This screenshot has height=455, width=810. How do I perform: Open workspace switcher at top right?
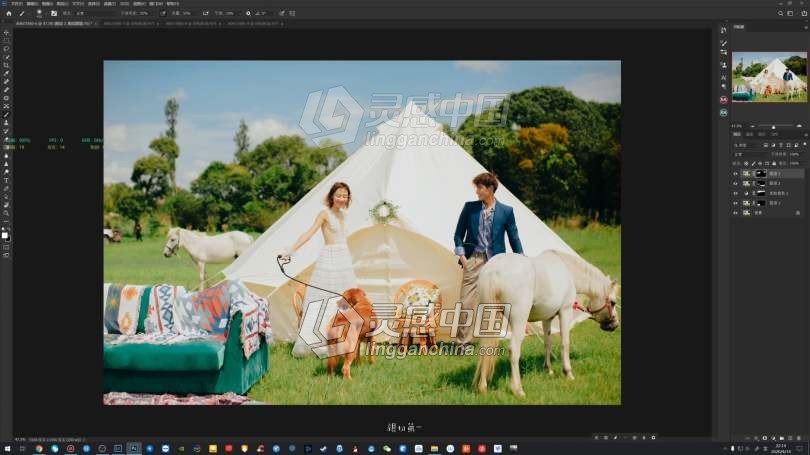point(790,13)
